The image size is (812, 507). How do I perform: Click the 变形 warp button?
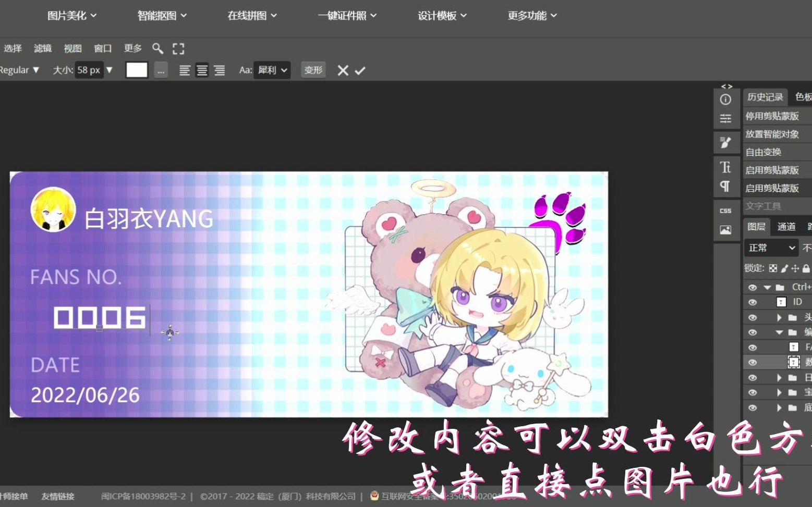pos(313,70)
